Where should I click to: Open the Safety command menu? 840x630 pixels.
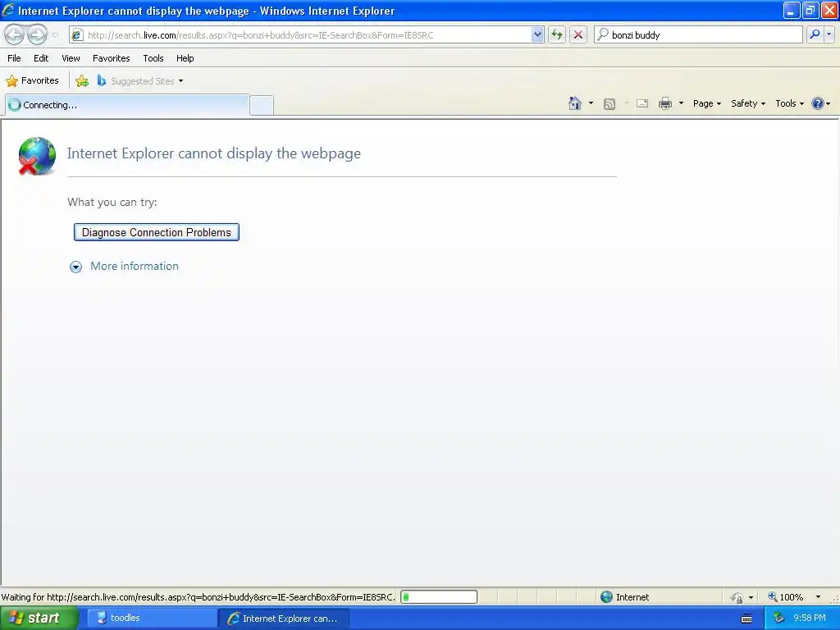pos(748,103)
